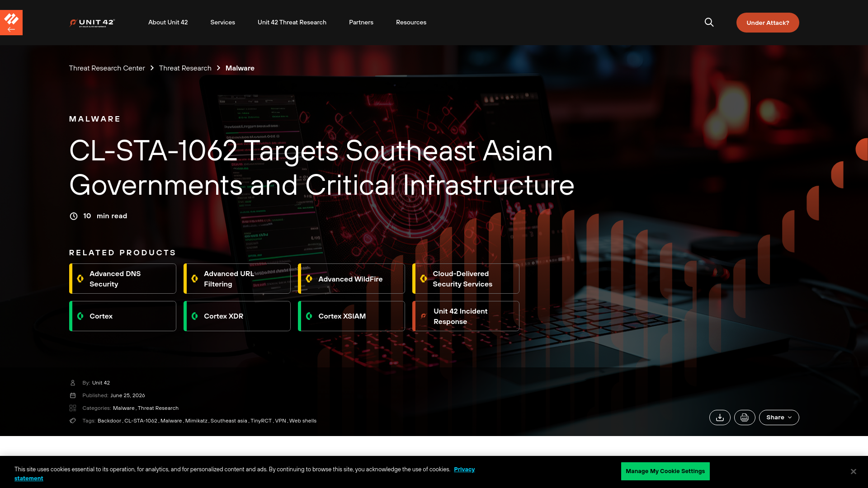Click the Palo Alto Networks back-arrow logo
This screenshot has height=488, width=868.
pyautogui.click(x=11, y=23)
